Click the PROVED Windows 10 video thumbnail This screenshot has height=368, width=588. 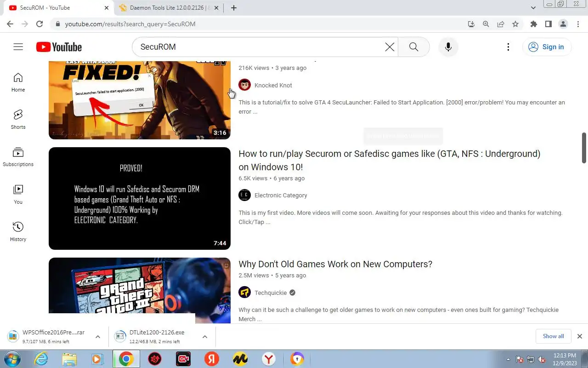coord(140,198)
